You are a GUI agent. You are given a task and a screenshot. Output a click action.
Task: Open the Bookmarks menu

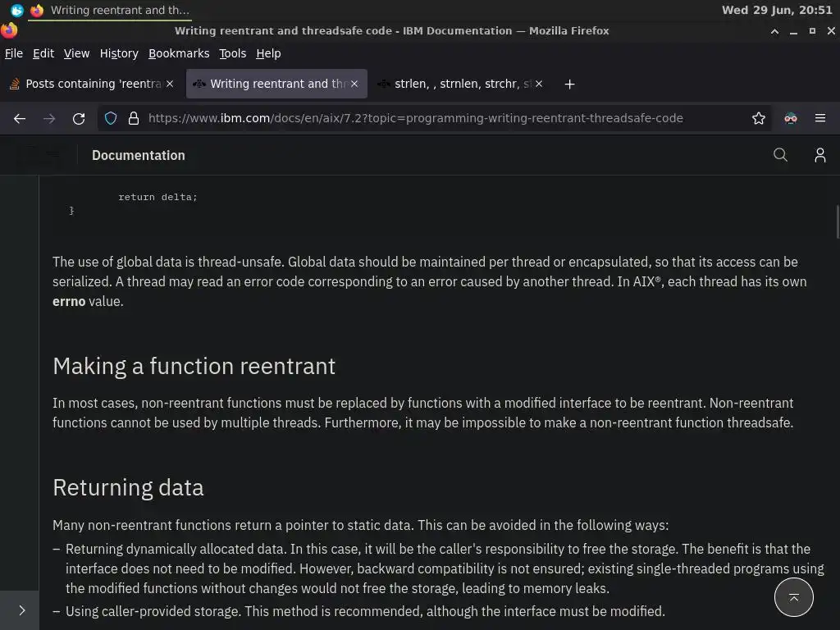pos(179,53)
